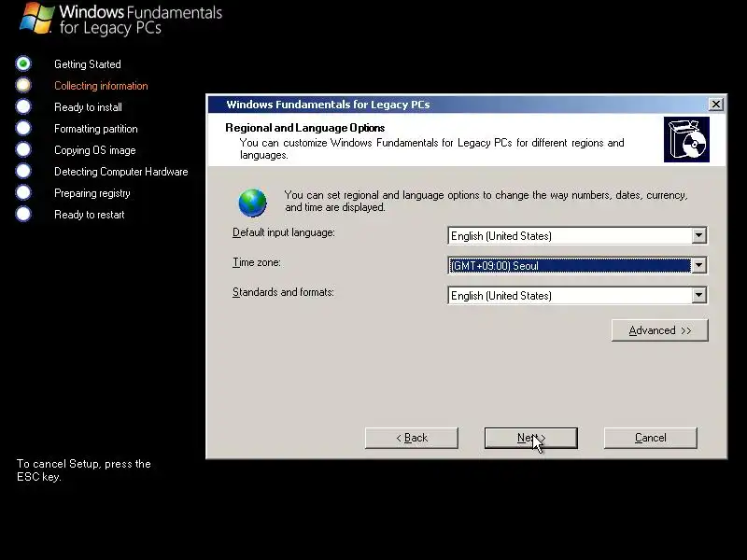The height and width of the screenshot is (560, 747).
Task: Open the Standards and formats dropdown arrow
Action: 698,295
